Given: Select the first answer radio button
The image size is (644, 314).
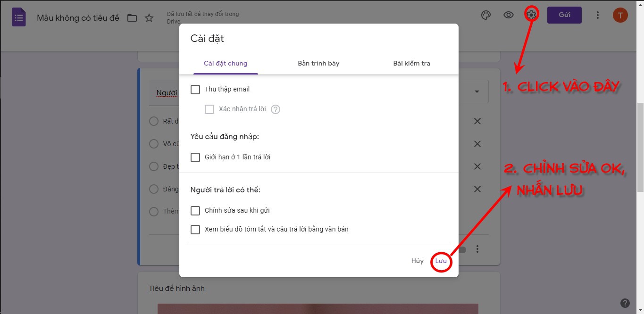Looking at the screenshot, I should 154,121.
